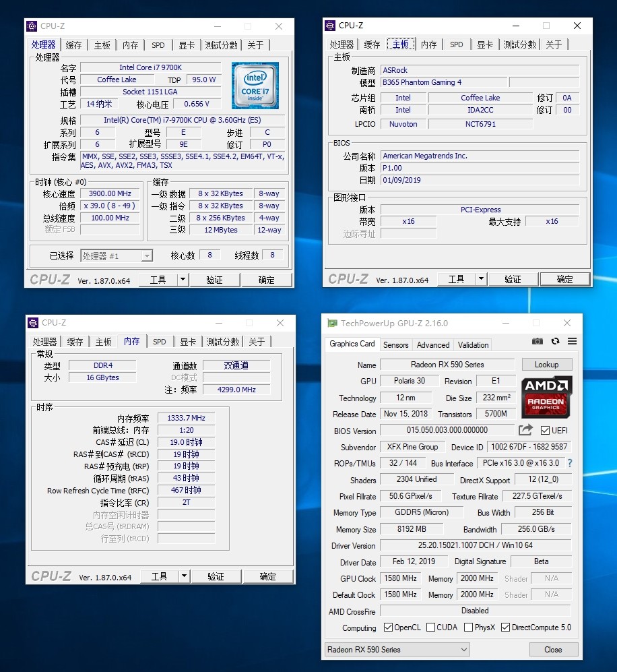617x672 pixels.
Task: Click 确定 button in processor window
Action: click(x=266, y=280)
